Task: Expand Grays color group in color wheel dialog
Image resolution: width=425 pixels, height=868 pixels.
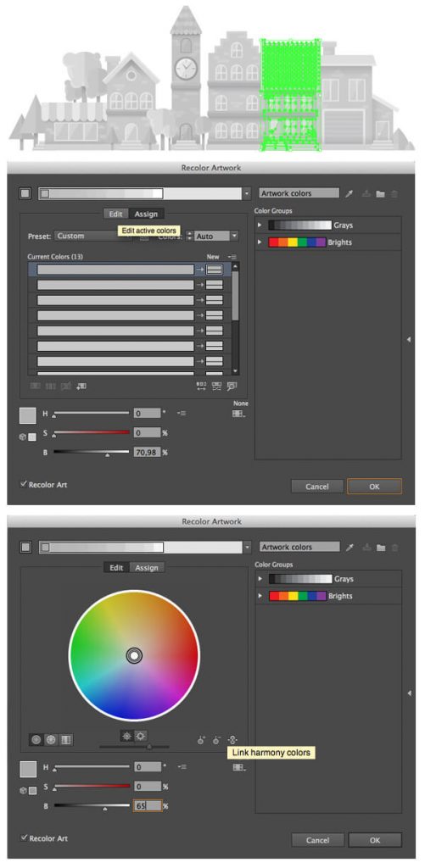Action: point(260,579)
